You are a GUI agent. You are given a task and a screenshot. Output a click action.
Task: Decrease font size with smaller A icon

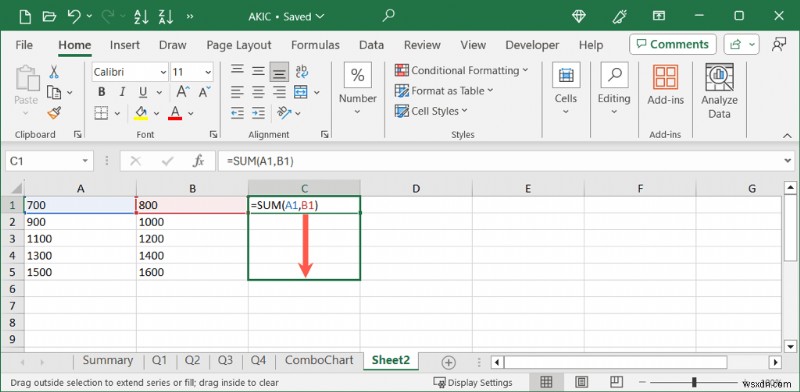[204, 92]
